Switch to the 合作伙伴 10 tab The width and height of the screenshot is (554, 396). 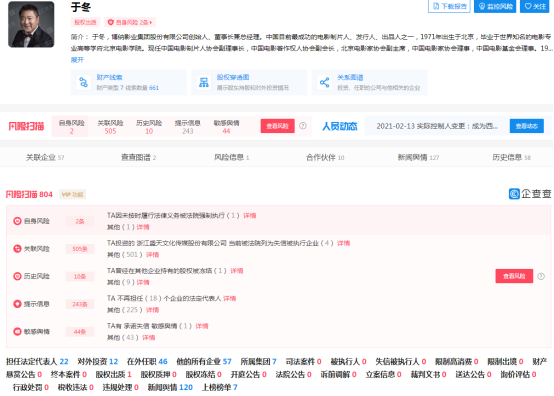(x=325, y=158)
